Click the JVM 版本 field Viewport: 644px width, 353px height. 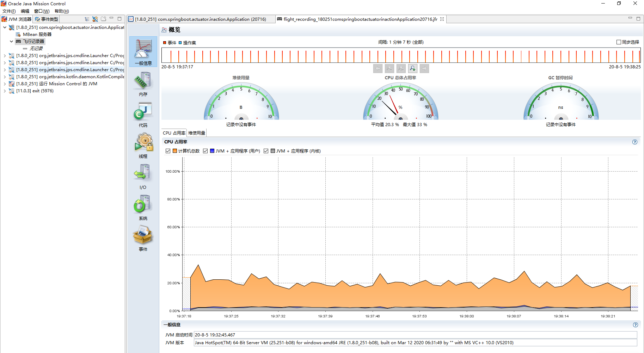coord(416,342)
